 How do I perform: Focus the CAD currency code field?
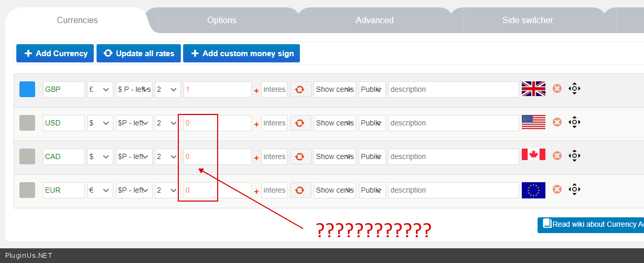click(x=64, y=156)
